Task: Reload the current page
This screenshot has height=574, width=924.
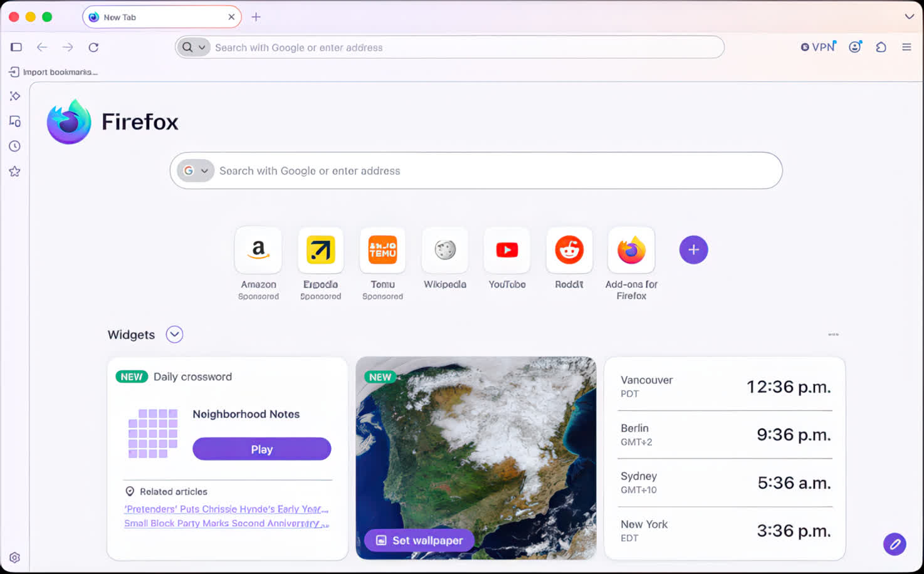Action: (x=93, y=47)
